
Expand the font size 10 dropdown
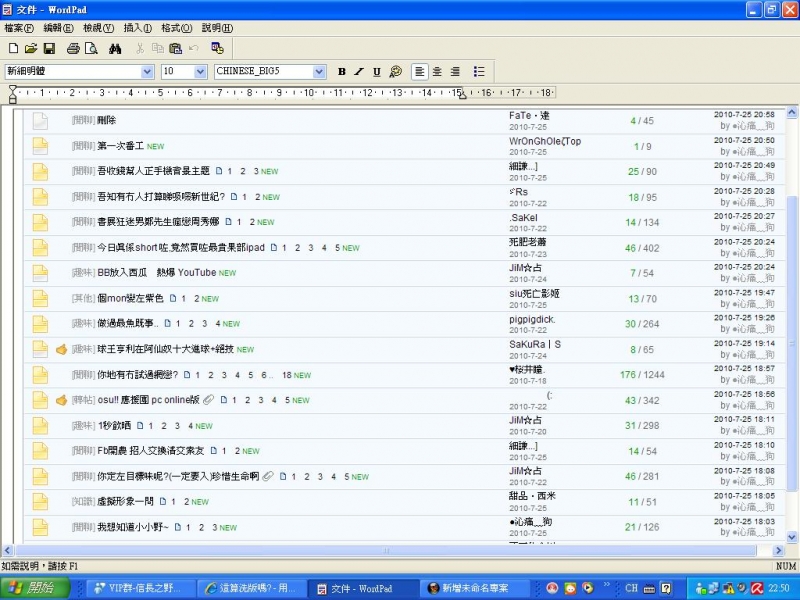coord(200,71)
